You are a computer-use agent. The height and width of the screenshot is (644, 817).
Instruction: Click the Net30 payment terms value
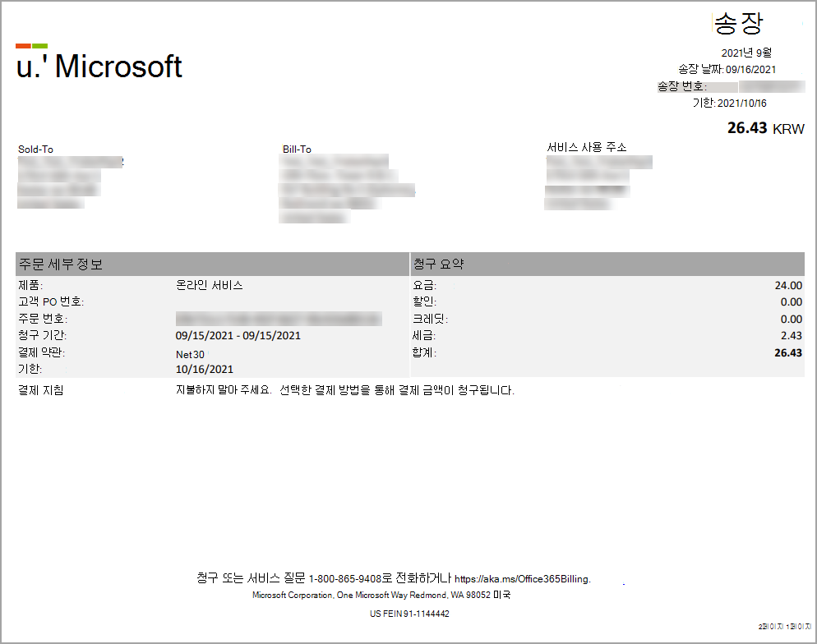[x=190, y=355]
